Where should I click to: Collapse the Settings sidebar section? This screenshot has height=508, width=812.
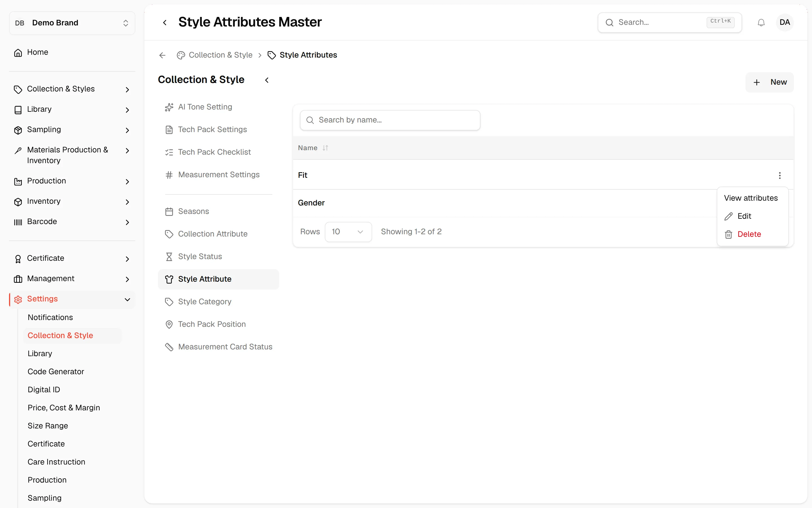tap(72, 299)
